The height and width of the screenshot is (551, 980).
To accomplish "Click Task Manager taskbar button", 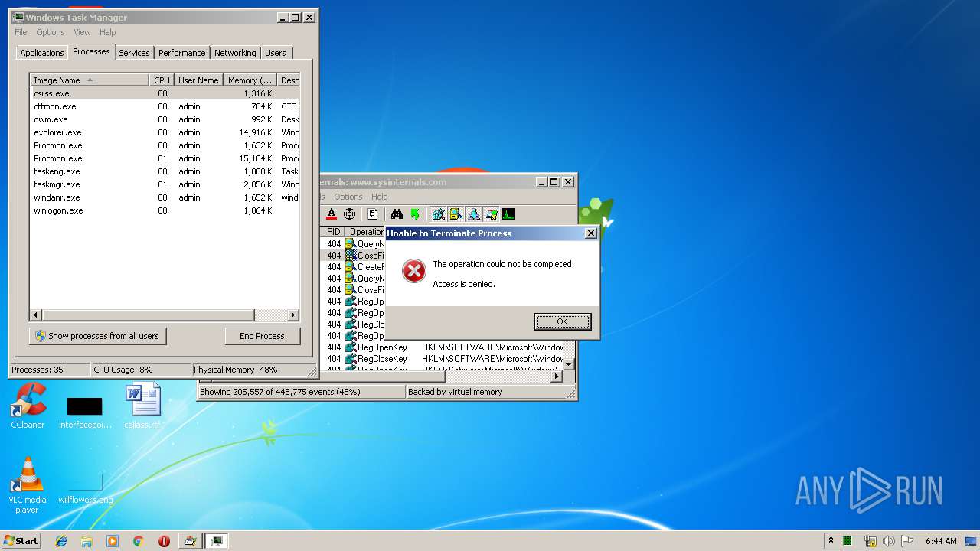I will point(217,540).
